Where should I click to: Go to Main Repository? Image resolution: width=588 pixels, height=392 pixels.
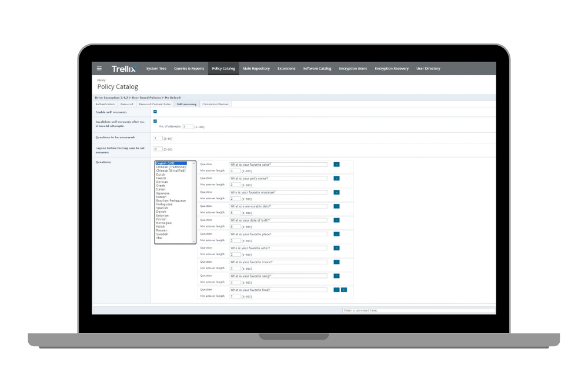click(256, 69)
